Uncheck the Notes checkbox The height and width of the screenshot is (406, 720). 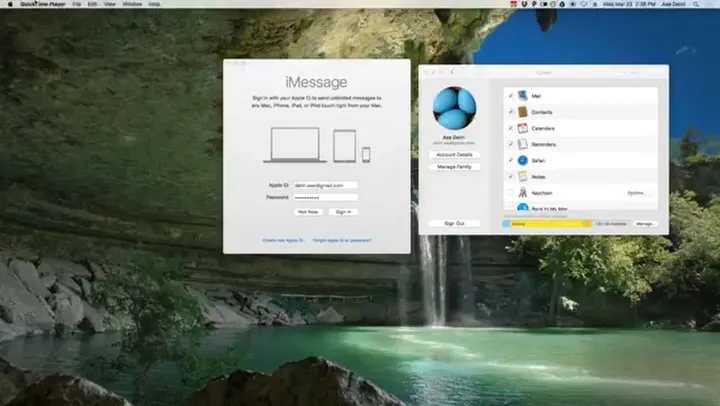pos(511,176)
